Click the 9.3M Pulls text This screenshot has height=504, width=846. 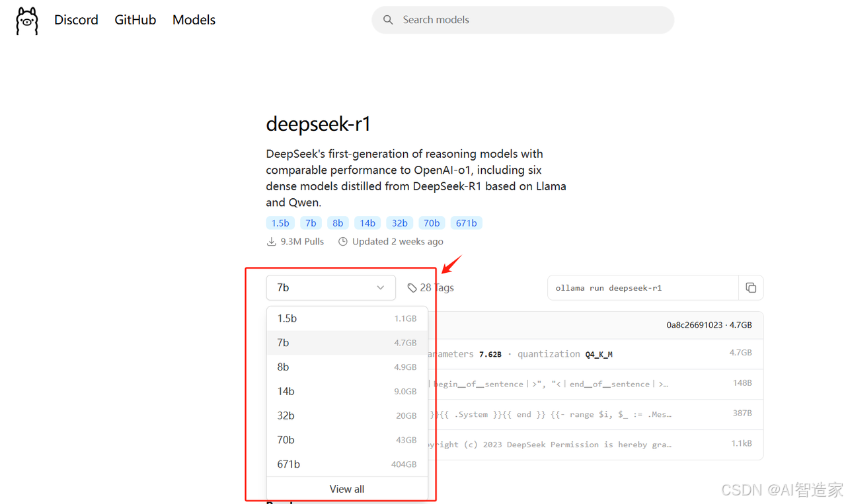(302, 242)
